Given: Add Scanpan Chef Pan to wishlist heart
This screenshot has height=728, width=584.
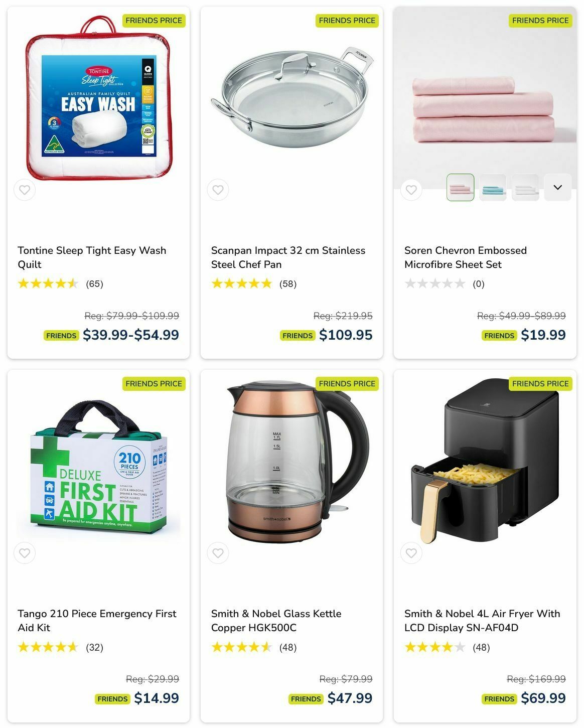Looking at the screenshot, I should click(218, 190).
